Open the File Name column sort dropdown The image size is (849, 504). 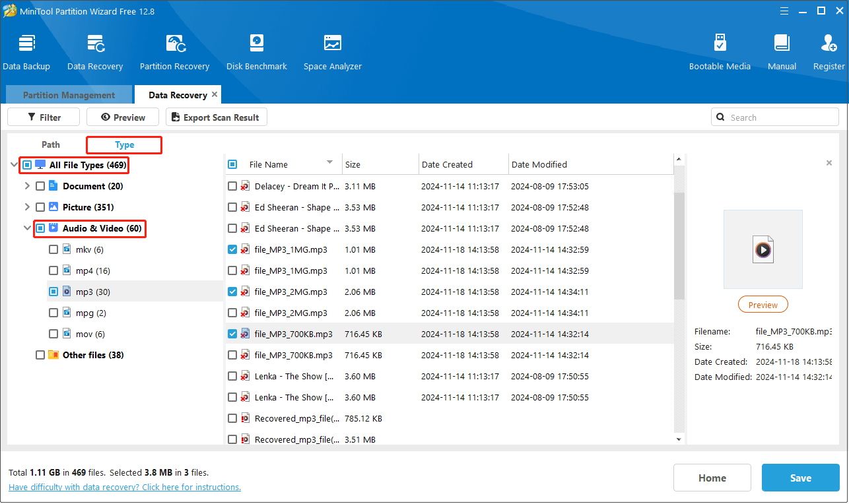329,163
